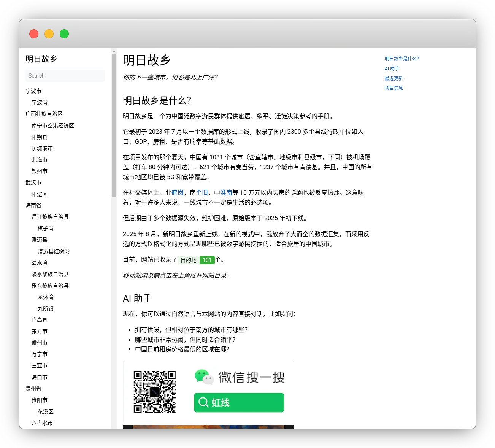Viewport: 495px width, 448px height.
Task: Click the green maximize window button
Action: click(64, 34)
